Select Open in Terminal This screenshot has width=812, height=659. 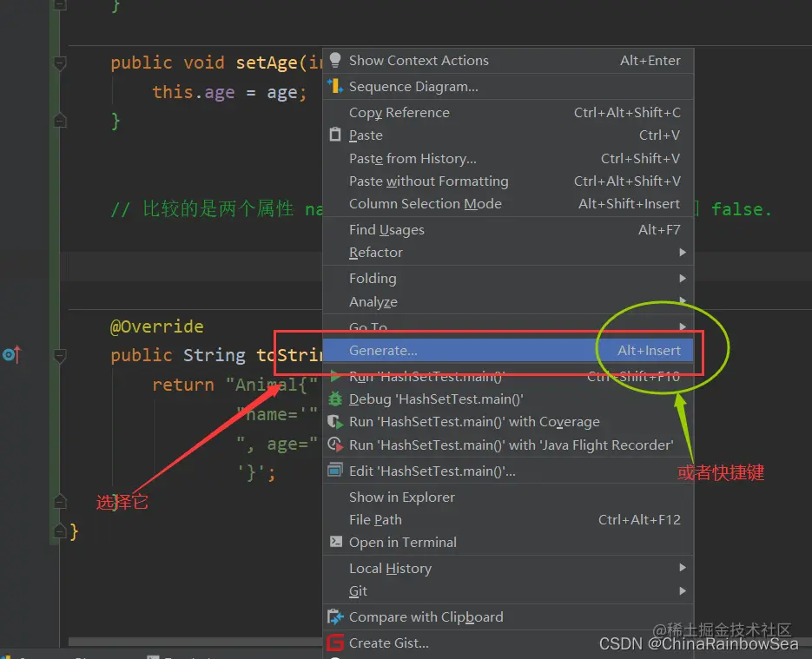point(508,543)
